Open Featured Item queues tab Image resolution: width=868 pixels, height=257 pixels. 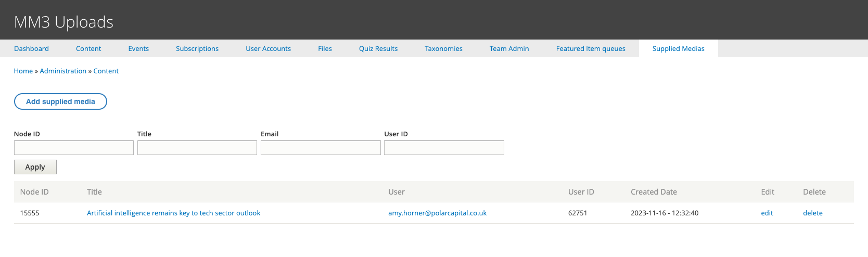[591, 48]
